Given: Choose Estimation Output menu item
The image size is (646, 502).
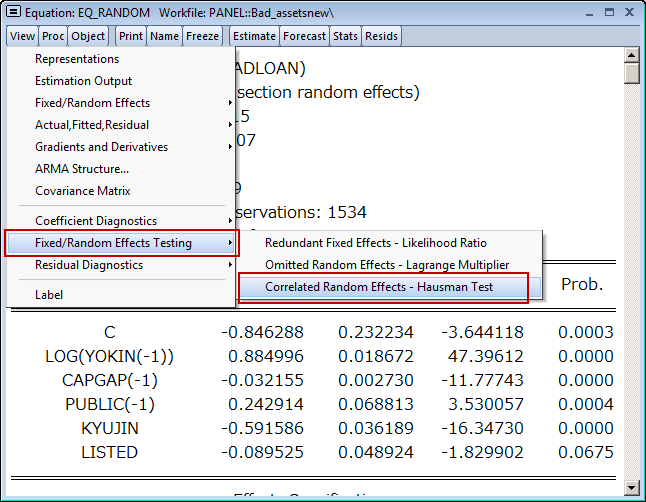Looking at the screenshot, I should [83, 81].
